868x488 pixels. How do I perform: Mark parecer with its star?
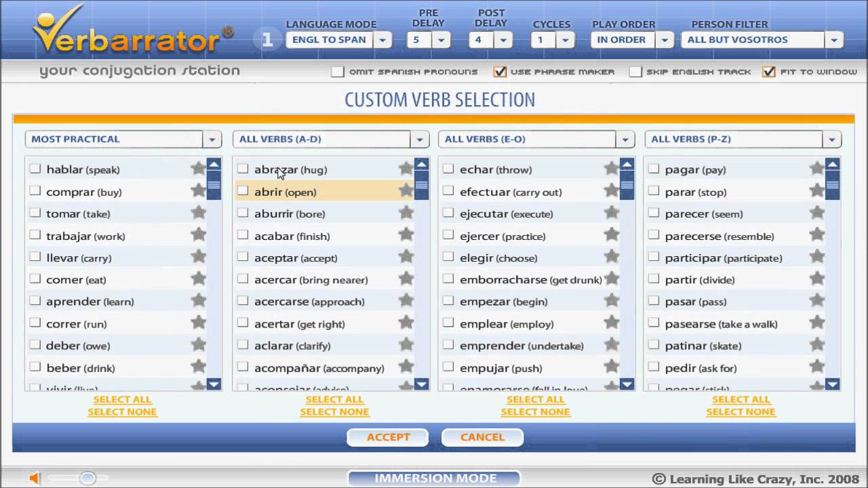[x=816, y=213]
